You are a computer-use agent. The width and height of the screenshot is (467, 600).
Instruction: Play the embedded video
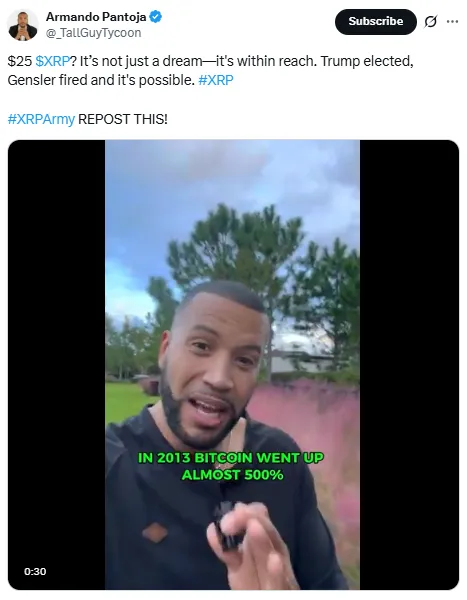[x=233, y=364]
